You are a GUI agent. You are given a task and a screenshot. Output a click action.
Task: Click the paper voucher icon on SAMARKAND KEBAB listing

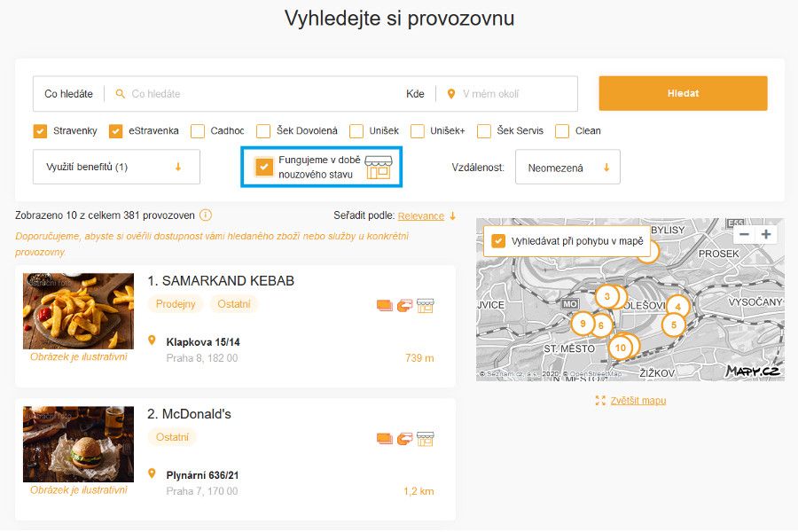[x=384, y=305]
